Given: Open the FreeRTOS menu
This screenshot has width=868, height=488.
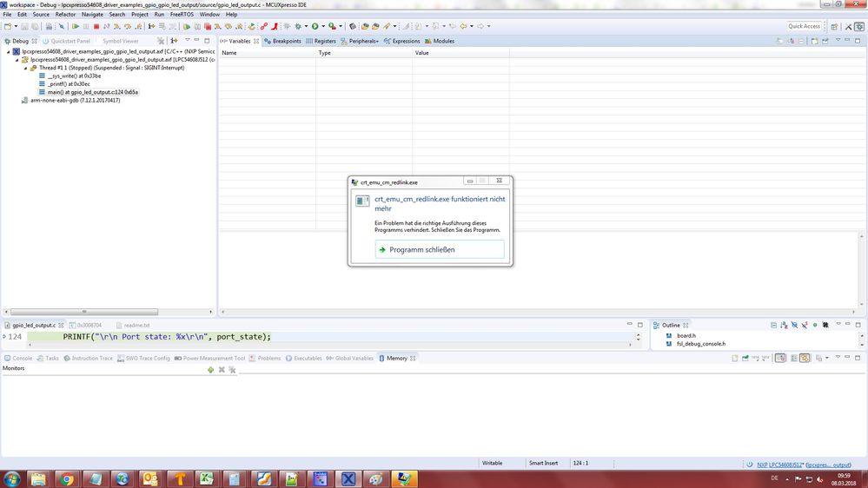Looking at the screenshot, I should (182, 15).
